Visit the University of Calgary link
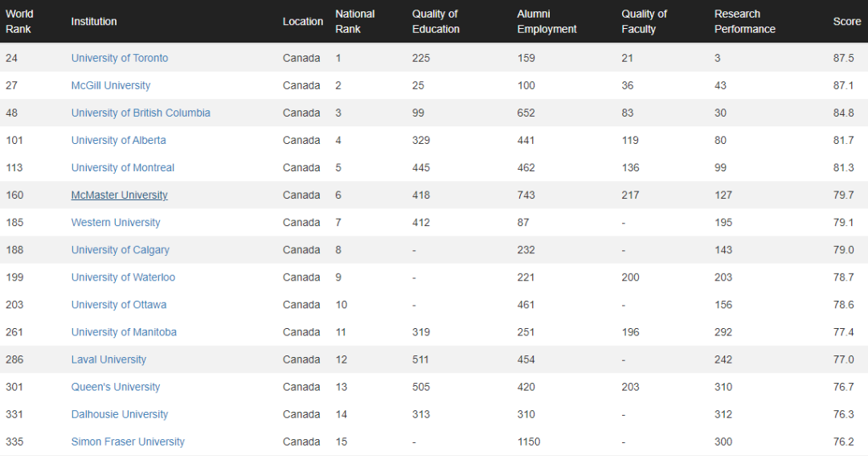Screen dimensions: 868x456 pos(120,249)
